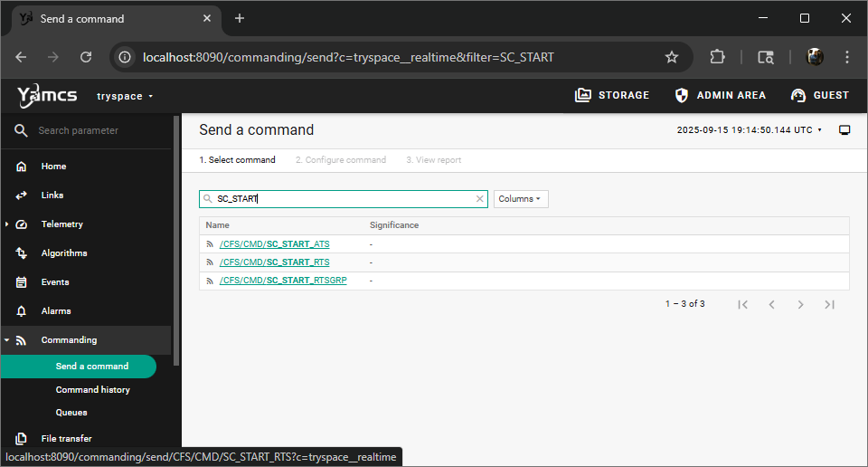Open the tryspace instance dropdown
The height and width of the screenshot is (467, 868).
(x=125, y=96)
